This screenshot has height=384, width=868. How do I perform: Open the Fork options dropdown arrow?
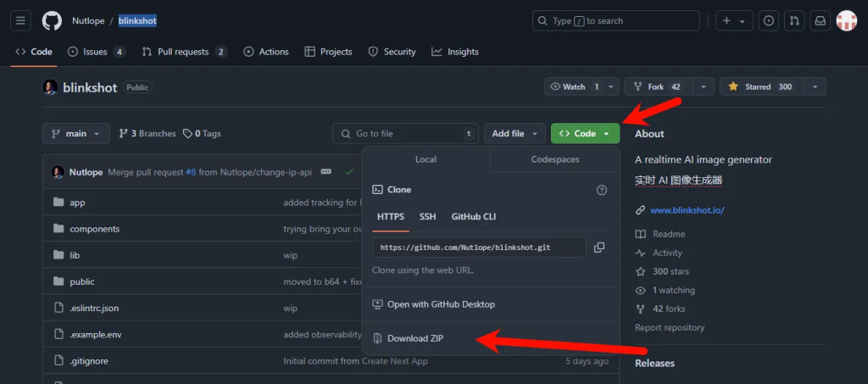[703, 86]
